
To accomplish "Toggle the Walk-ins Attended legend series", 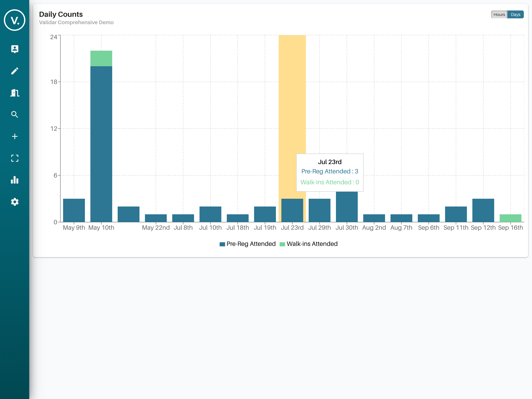I will (309, 244).
